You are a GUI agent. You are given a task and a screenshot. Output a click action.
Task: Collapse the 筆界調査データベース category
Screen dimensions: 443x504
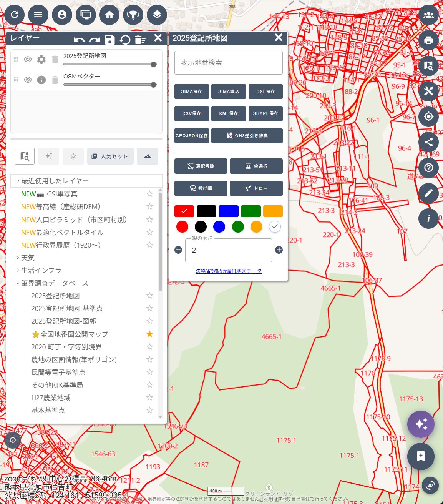(x=54, y=283)
